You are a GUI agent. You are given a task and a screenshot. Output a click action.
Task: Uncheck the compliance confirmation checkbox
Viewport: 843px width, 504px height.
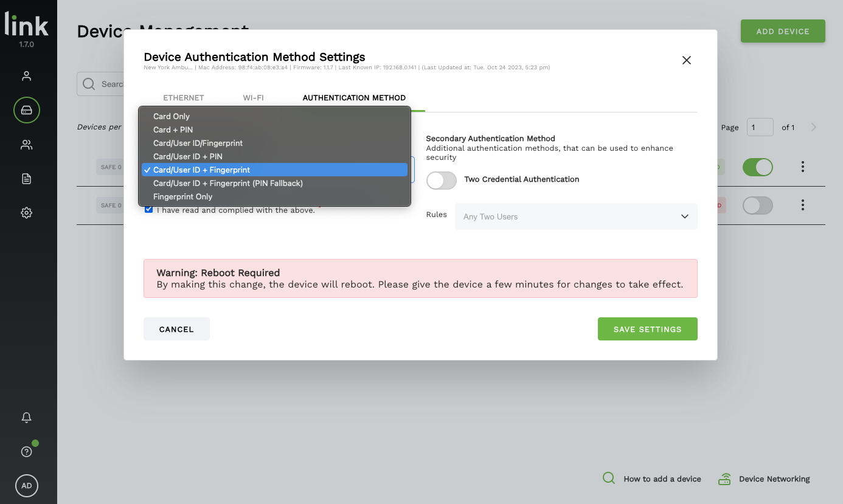(x=148, y=209)
